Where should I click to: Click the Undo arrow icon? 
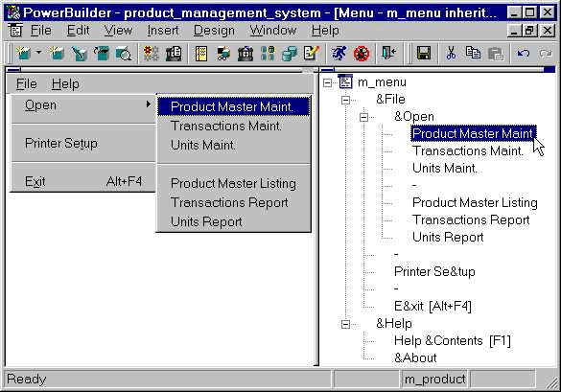click(524, 54)
